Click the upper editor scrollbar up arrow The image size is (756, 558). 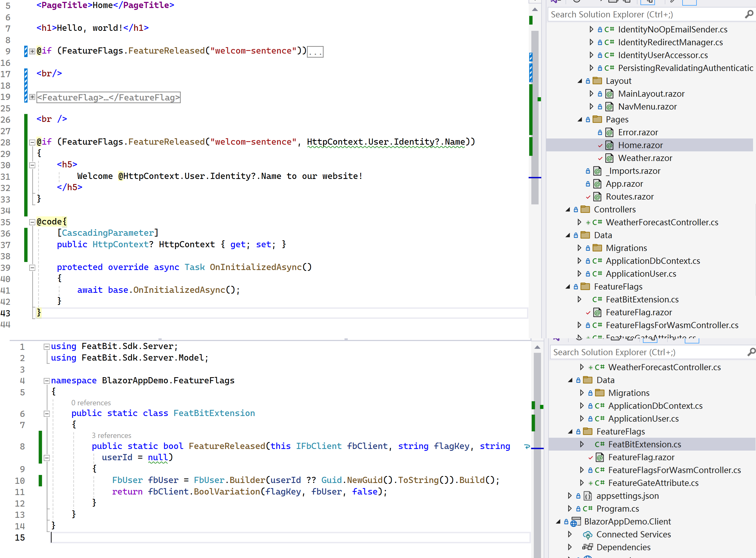click(535, 10)
